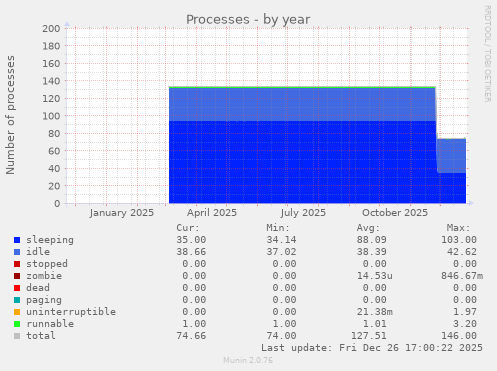The width and height of the screenshot is (497, 371).
Task: Click the 'Number of processes' axis label
Action: point(10,115)
